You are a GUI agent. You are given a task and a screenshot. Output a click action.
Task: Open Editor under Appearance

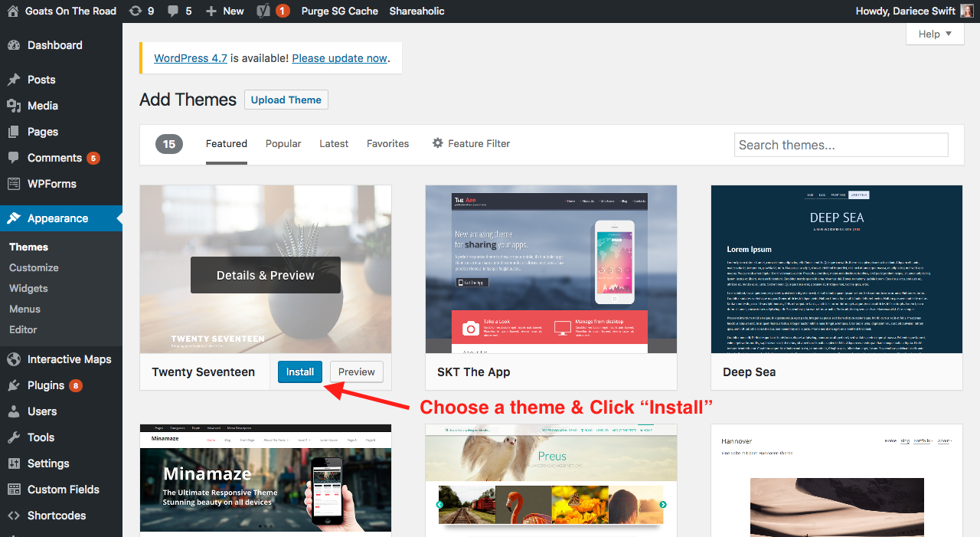[x=23, y=329]
